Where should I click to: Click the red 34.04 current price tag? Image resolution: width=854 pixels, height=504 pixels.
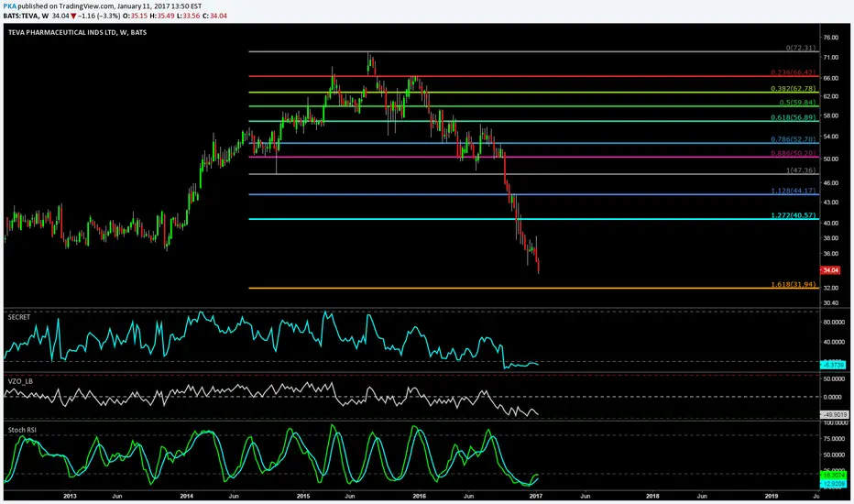(830, 270)
